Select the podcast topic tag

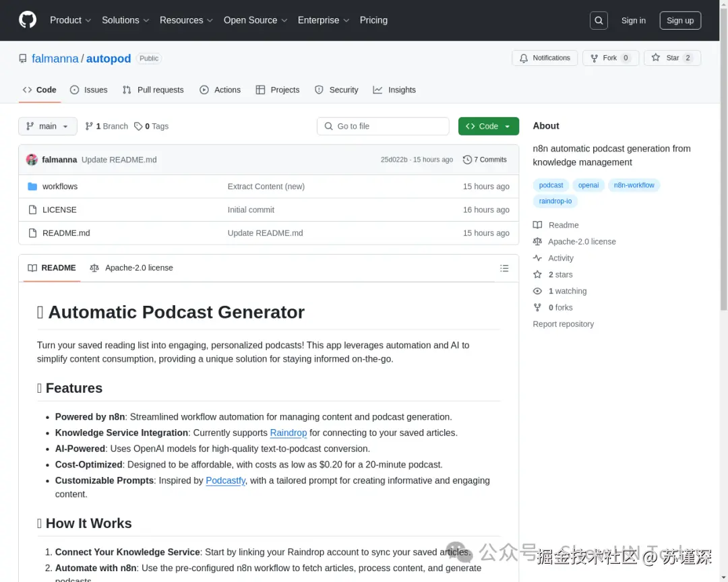point(551,185)
